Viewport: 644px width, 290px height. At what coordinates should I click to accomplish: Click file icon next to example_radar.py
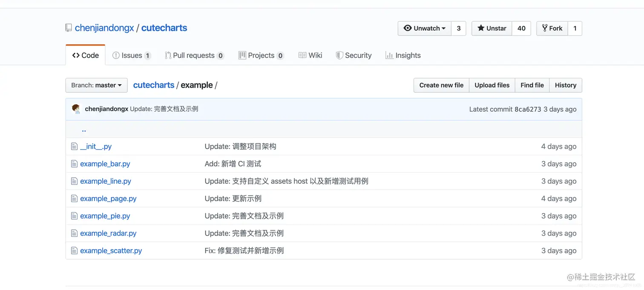click(x=74, y=233)
